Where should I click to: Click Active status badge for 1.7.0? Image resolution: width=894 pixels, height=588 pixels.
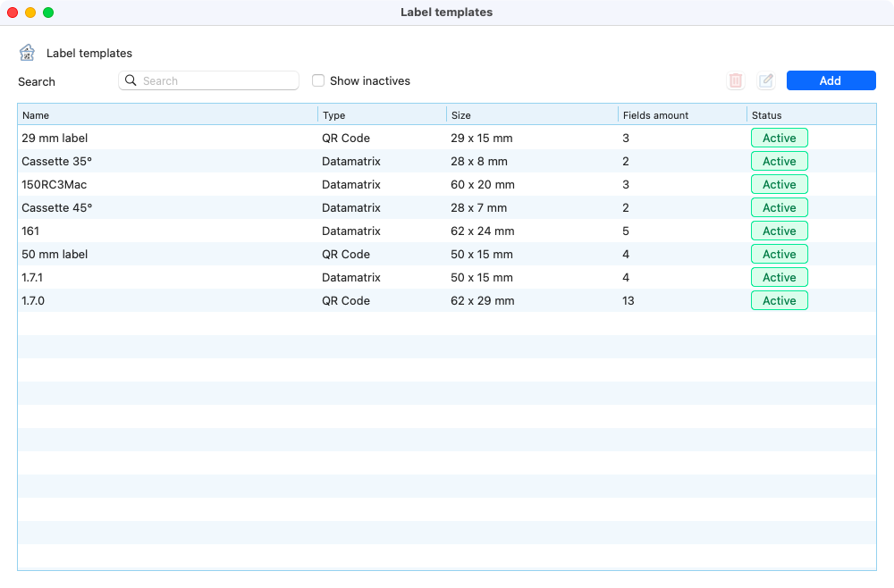pyautogui.click(x=780, y=301)
